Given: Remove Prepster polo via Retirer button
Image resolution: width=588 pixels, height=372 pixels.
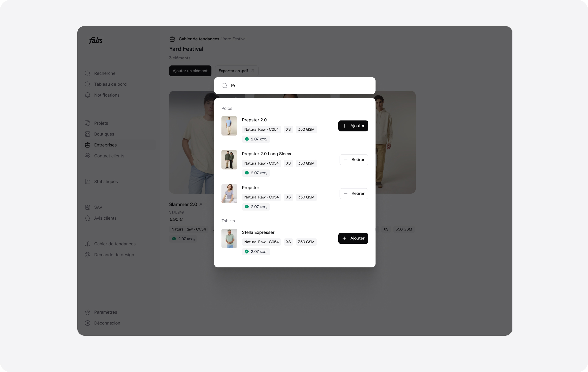Looking at the screenshot, I should pos(354,194).
